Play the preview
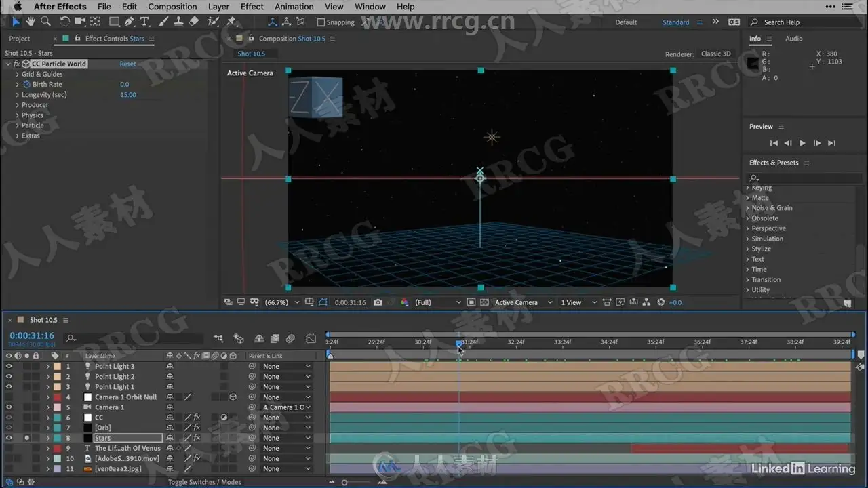Viewport: 868px width, 488px height. coord(802,143)
